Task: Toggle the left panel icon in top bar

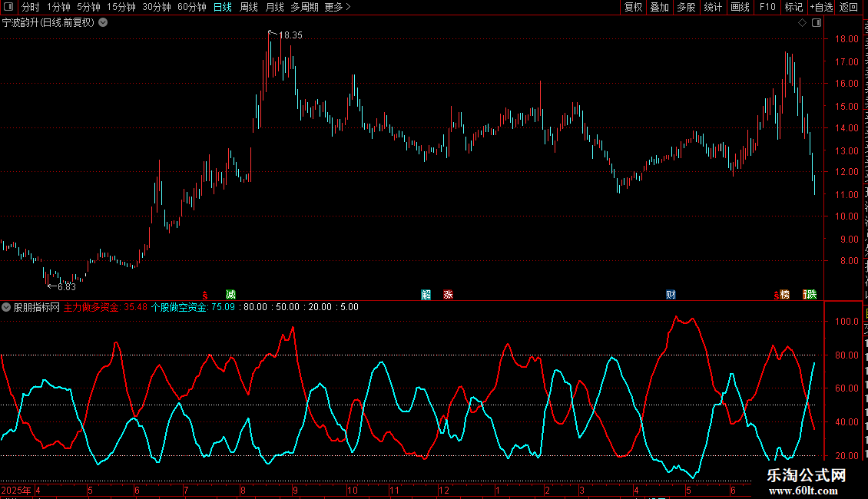Action: click(8, 7)
